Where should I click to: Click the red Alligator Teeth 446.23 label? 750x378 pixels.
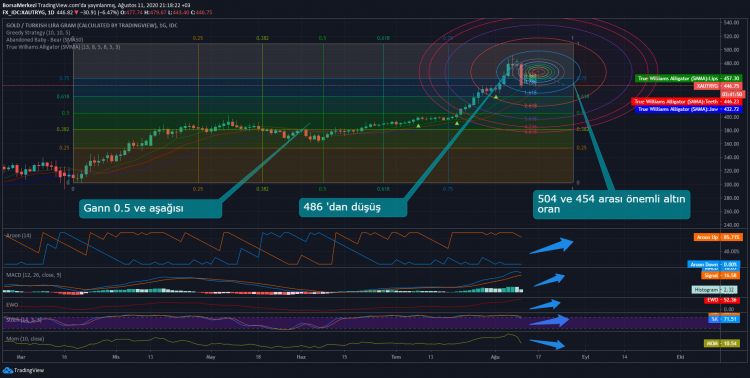(x=686, y=101)
